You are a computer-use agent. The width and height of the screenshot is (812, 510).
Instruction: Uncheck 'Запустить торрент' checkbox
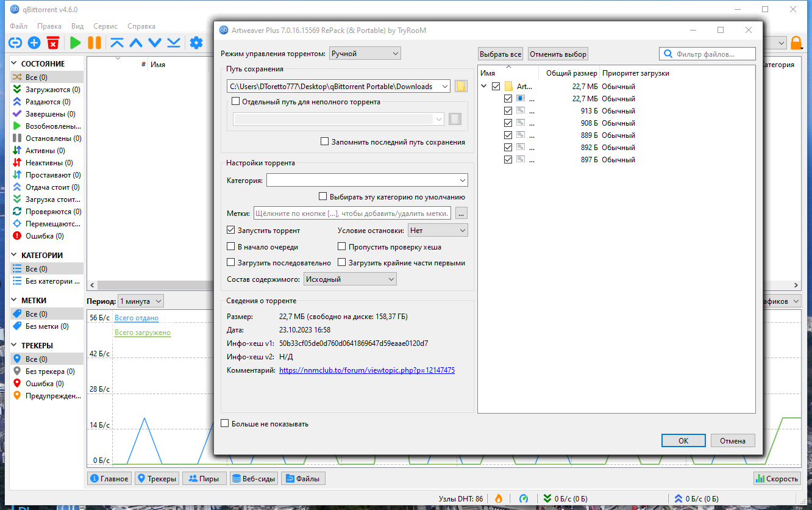(231, 231)
